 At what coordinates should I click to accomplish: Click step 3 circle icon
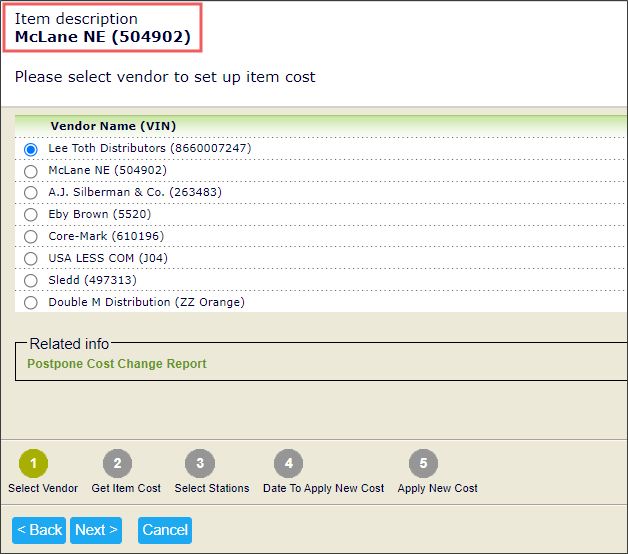click(200, 464)
